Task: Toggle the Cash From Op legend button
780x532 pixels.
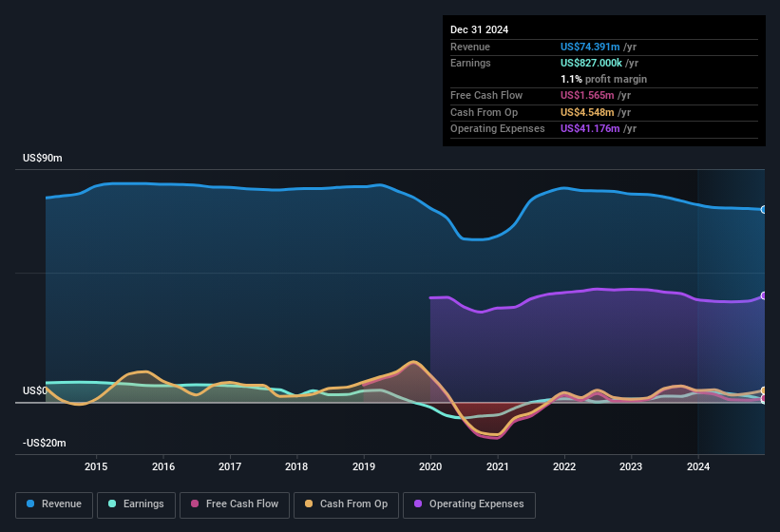Action: point(346,504)
